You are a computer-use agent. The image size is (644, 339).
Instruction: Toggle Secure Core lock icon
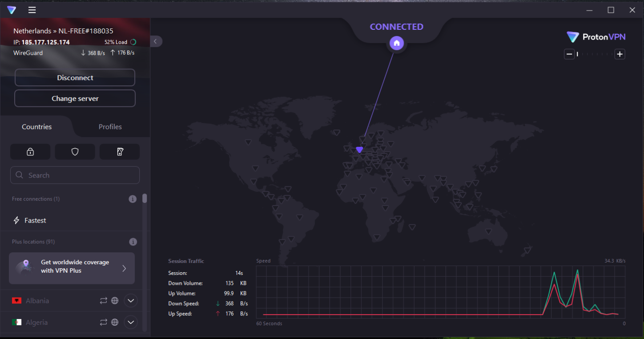coord(30,152)
